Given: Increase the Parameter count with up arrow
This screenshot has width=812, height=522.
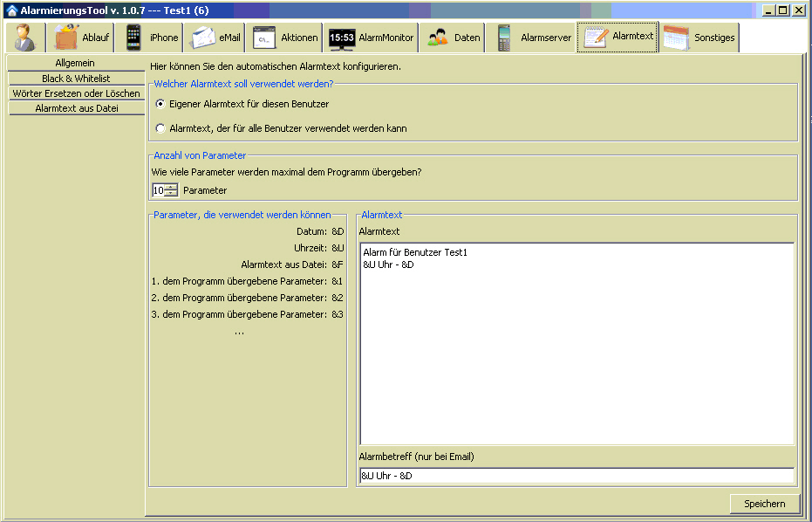Looking at the screenshot, I should tap(171, 187).
